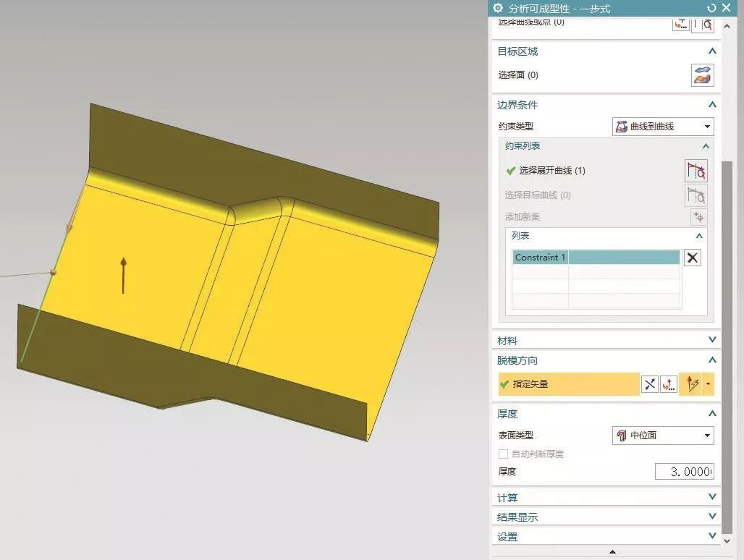744x560 pixels.
Task: Open the 表面类型 dropdown
Action: click(662, 436)
